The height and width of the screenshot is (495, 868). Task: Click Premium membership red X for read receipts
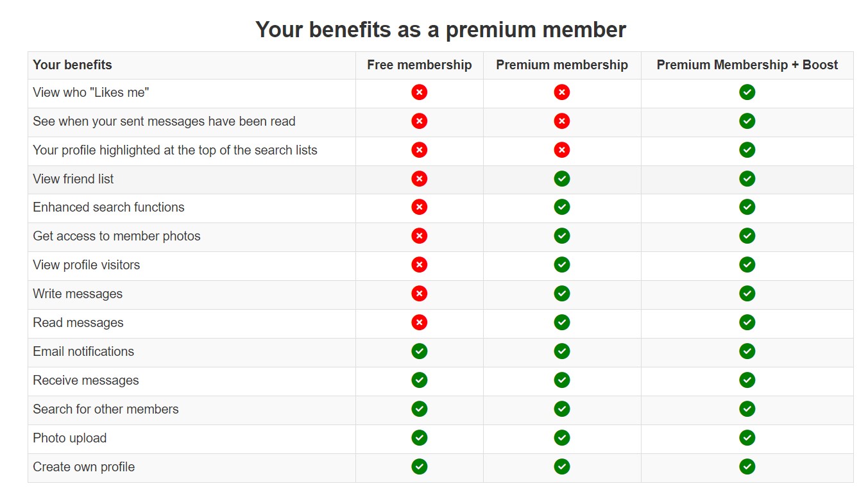pyautogui.click(x=561, y=121)
